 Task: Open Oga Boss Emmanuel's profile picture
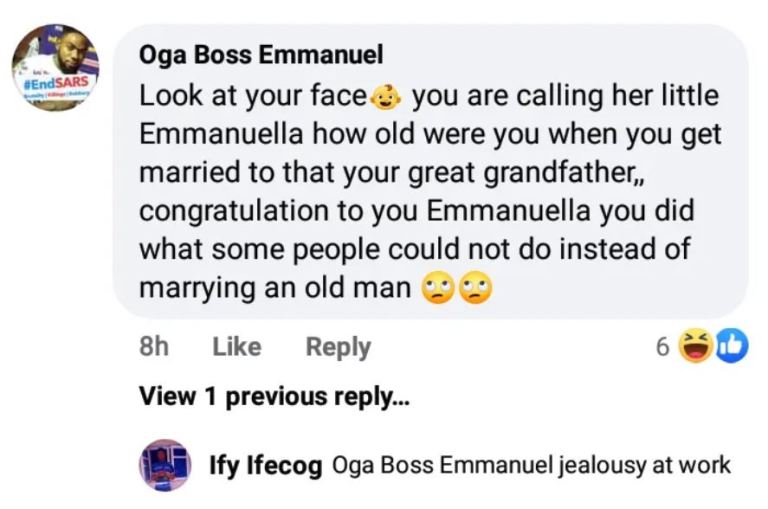[56, 67]
